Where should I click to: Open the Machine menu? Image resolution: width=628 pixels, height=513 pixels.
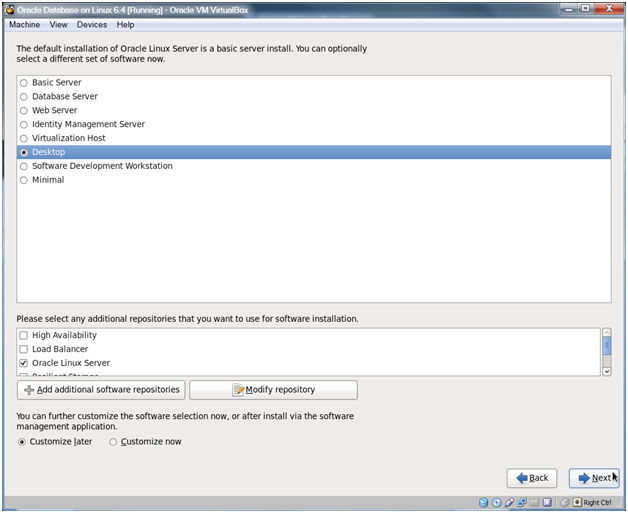[24, 24]
